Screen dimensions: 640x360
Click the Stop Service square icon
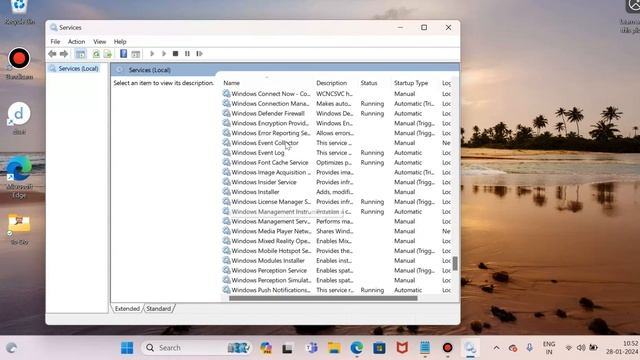point(176,53)
